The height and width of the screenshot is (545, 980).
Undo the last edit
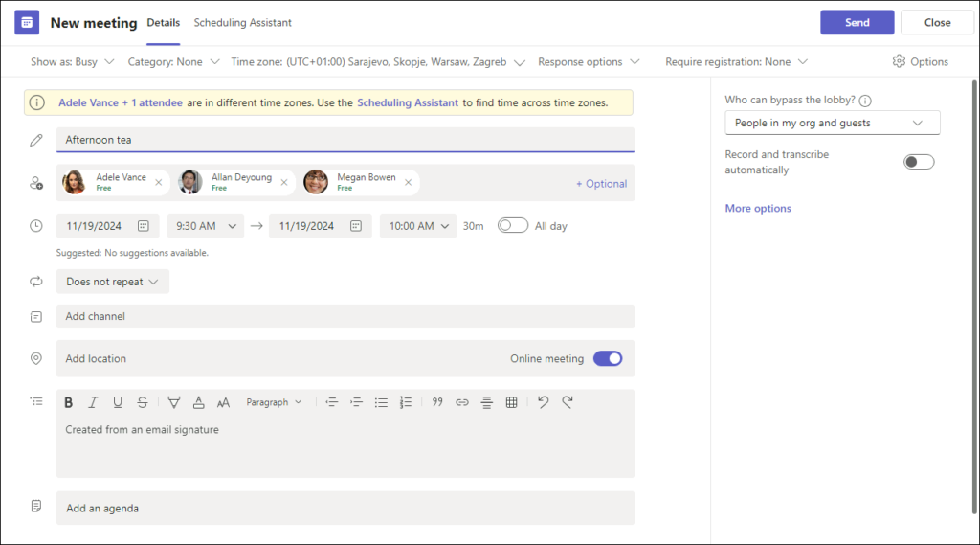pyautogui.click(x=544, y=402)
